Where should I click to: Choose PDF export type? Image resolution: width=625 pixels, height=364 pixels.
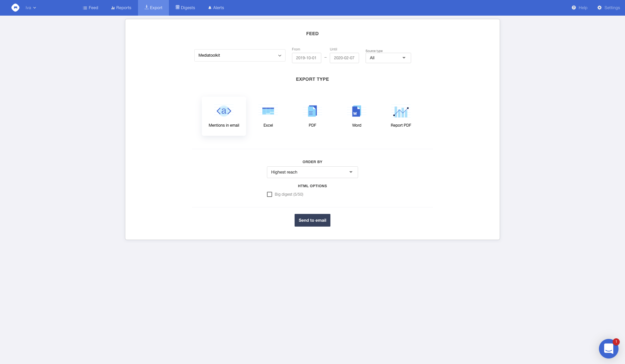click(312, 116)
